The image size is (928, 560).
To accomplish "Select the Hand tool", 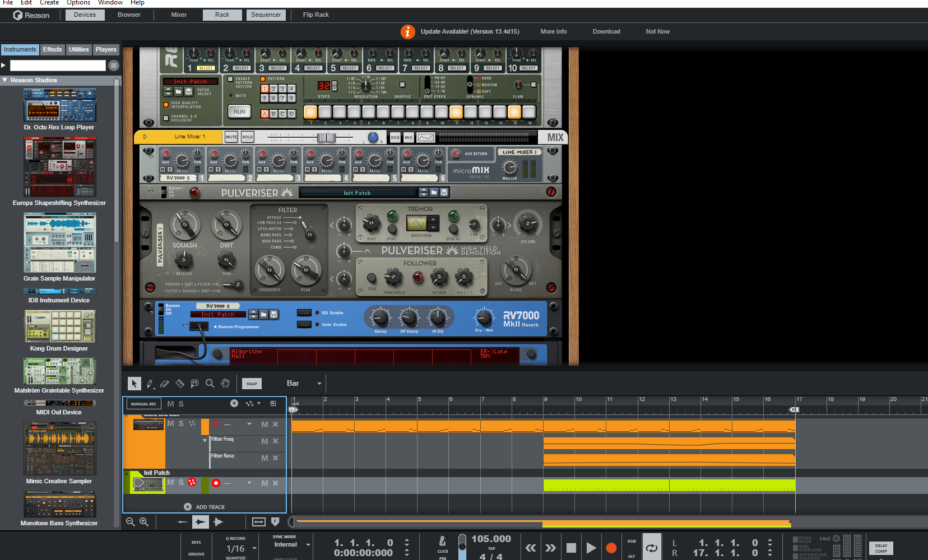I will click(x=225, y=384).
